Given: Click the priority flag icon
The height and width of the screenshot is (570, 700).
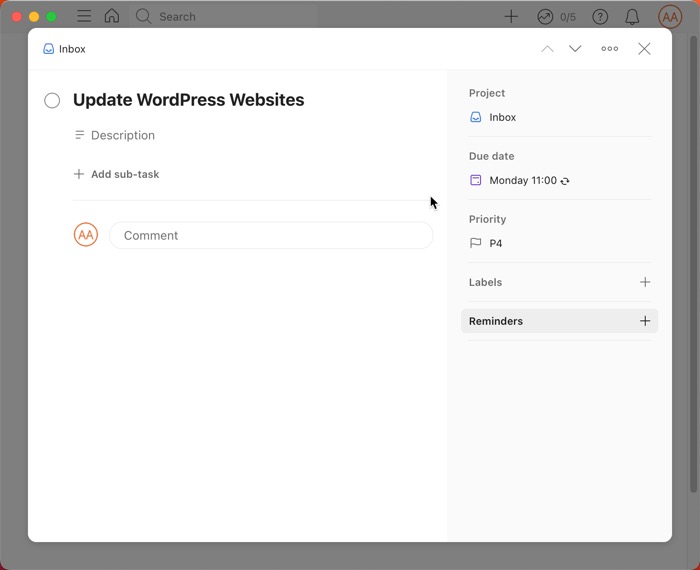Looking at the screenshot, I should coord(476,243).
